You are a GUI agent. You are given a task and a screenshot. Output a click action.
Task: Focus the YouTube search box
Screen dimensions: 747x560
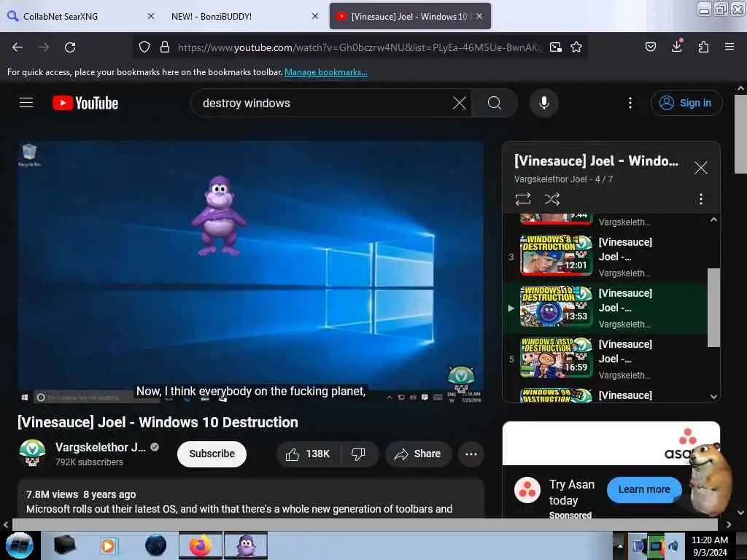point(324,103)
